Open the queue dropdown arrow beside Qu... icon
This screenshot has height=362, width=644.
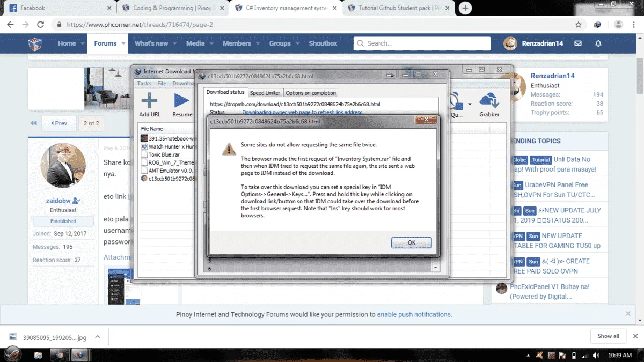click(x=470, y=104)
